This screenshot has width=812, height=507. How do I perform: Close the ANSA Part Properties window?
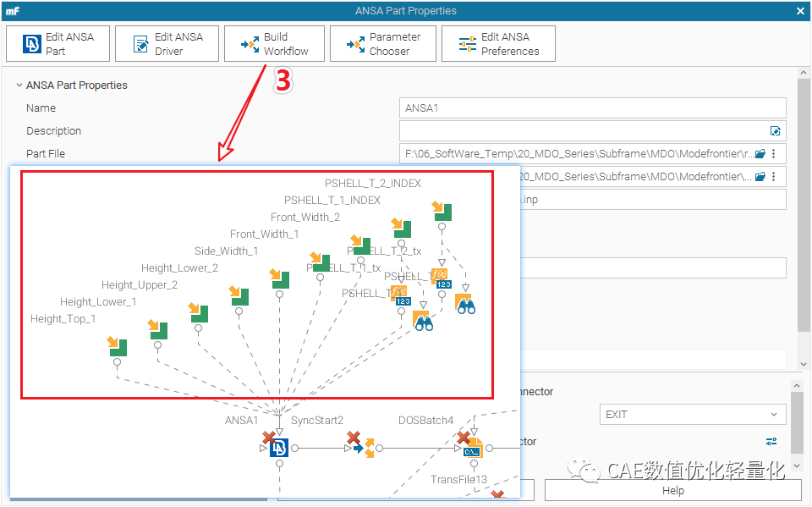[x=800, y=11]
